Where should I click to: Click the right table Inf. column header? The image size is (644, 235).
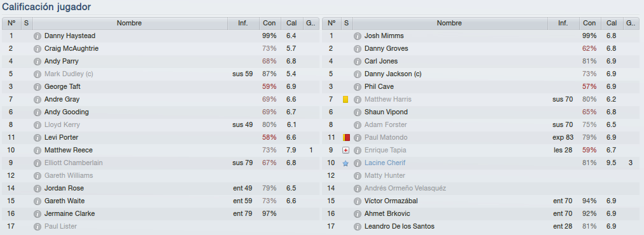pos(563,23)
